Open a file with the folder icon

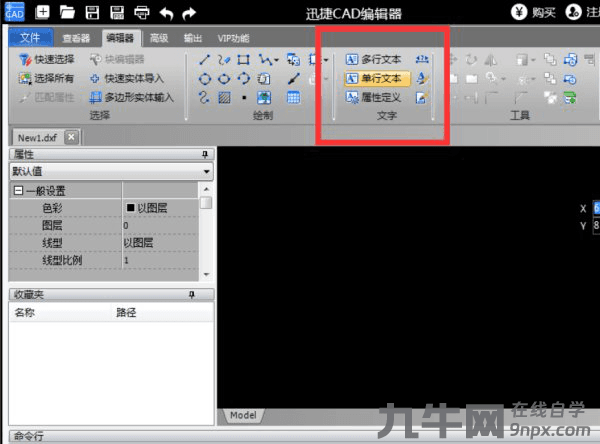coord(67,13)
